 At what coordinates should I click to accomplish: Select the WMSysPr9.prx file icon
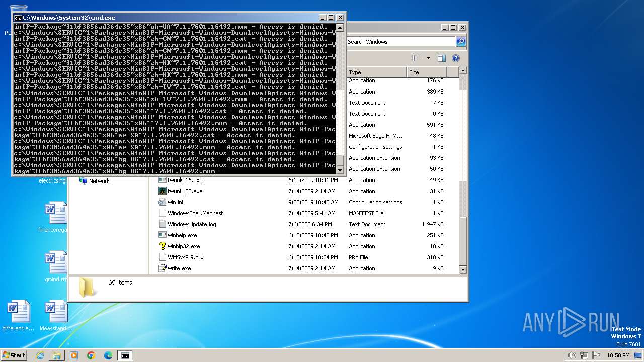(162, 257)
